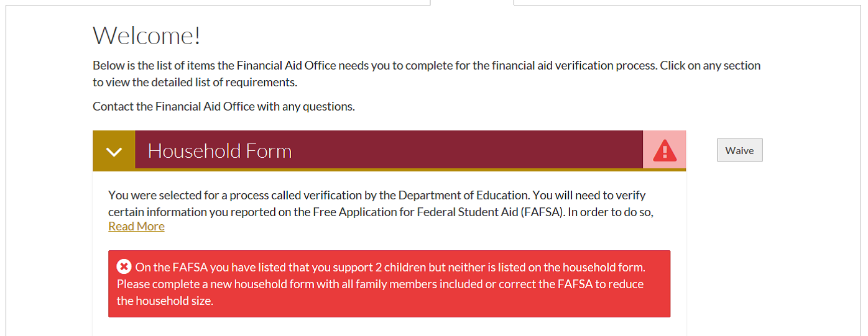The image size is (868, 336).
Task: Click the Welcome! heading
Action: point(147,35)
